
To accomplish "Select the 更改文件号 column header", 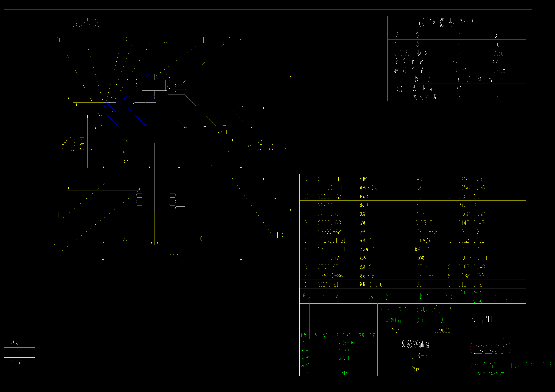I will point(344,335).
